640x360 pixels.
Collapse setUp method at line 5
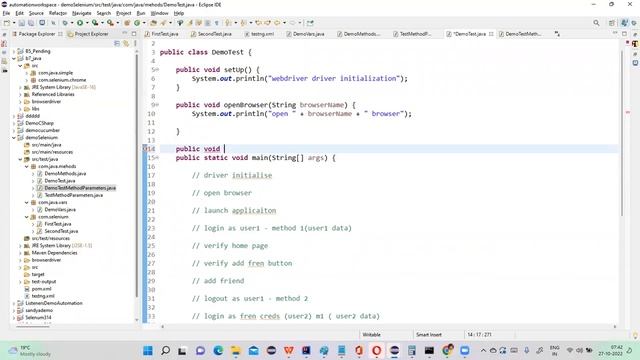157,70
